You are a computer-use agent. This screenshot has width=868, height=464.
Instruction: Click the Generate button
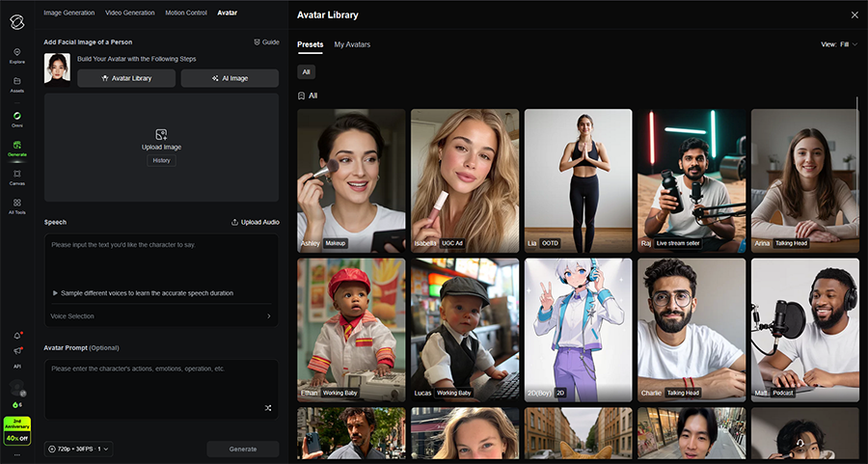click(243, 450)
